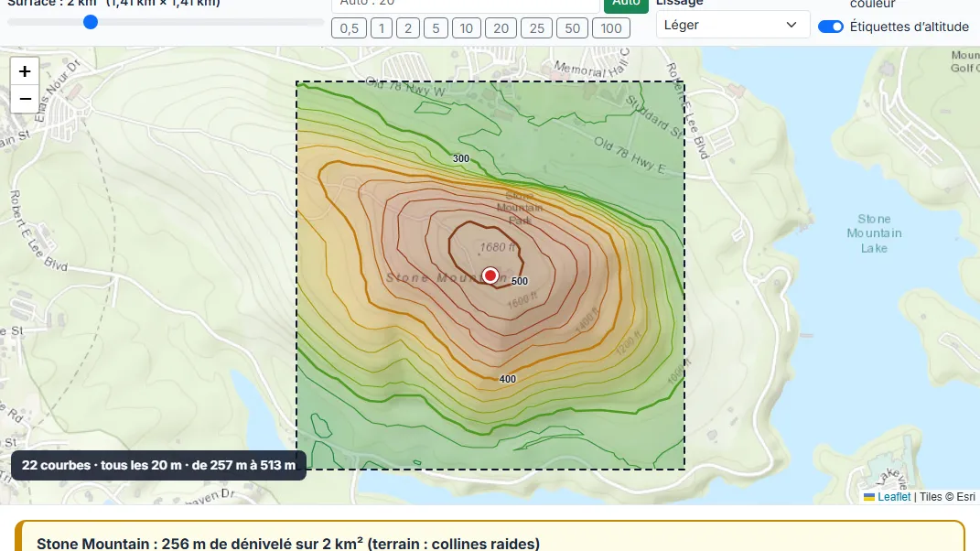Click the Stone Mountain dénivelé summary heading

tap(288, 544)
